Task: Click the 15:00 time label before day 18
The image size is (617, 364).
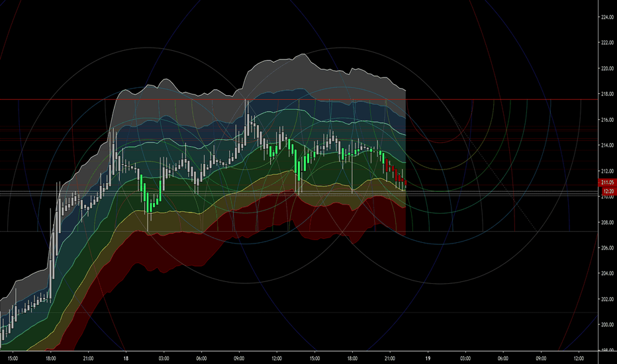Action: (13, 359)
